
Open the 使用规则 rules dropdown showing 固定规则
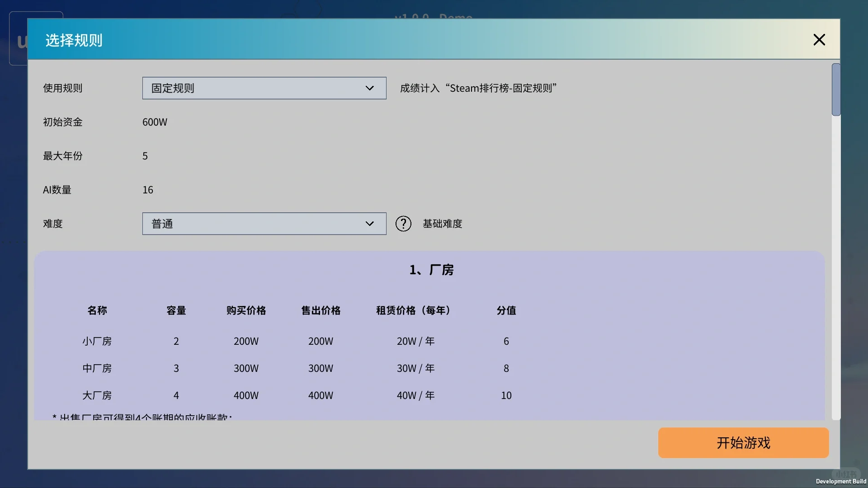click(x=264, y=88)
